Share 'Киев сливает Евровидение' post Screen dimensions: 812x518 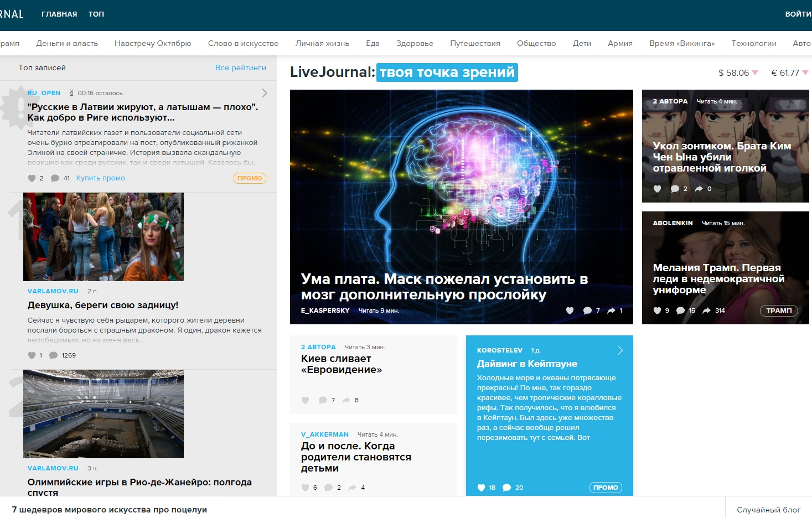pyautogui.click(x=346, y=400)
